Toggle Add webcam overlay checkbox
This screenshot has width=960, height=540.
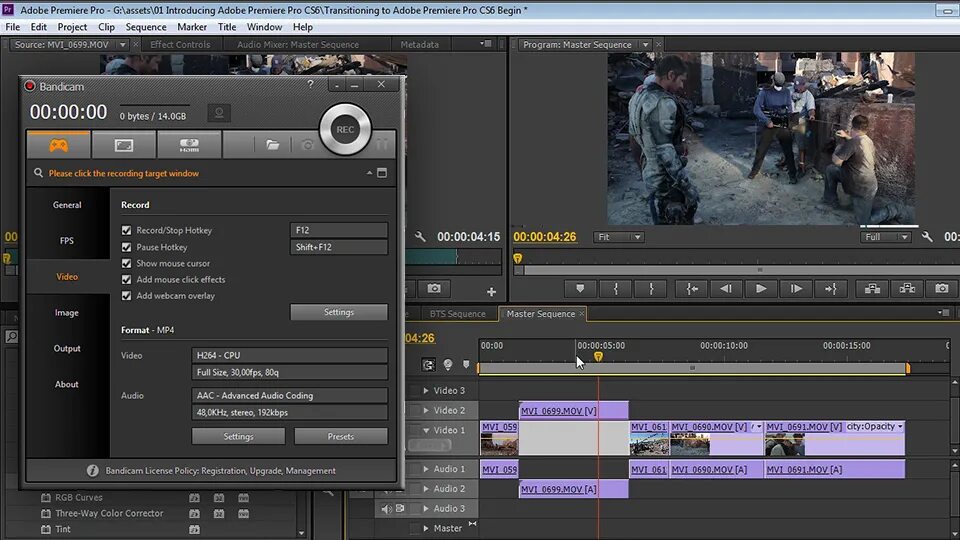[127, 296]
